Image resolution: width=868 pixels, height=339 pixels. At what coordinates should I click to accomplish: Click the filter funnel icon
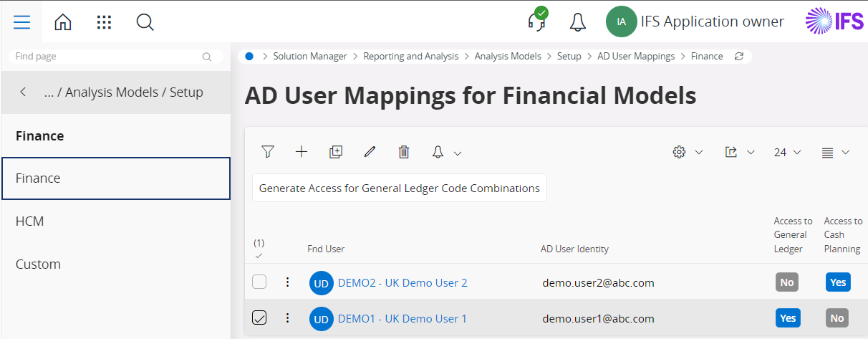pos(268,151)
